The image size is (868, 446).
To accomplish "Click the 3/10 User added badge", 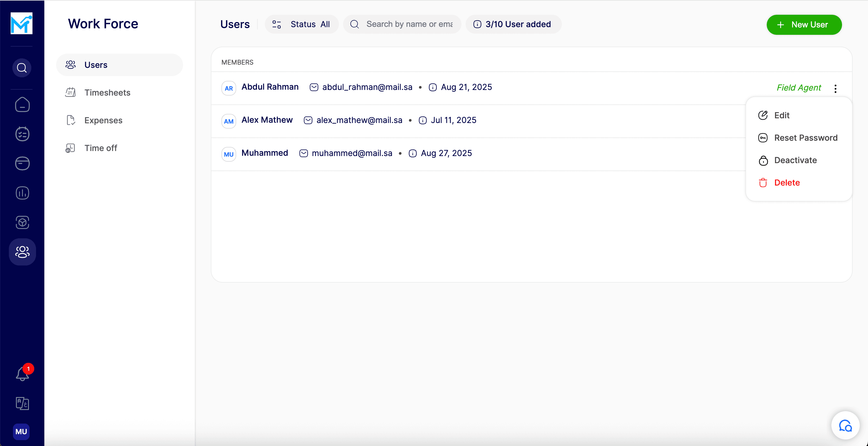I will [513, 24].
